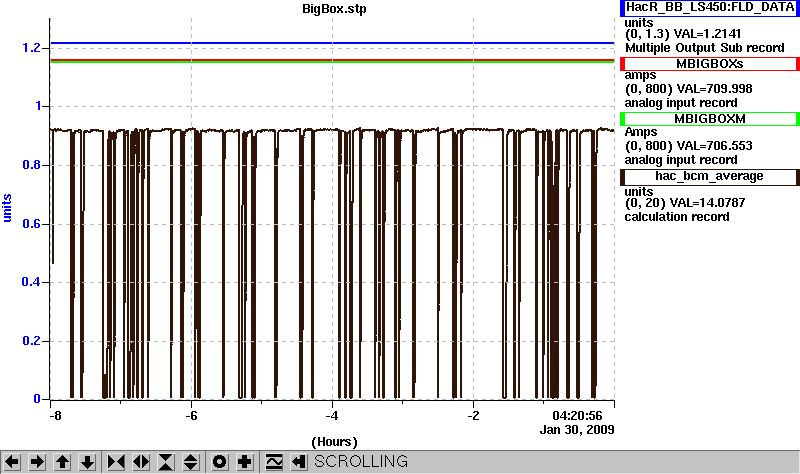800x474 pixels.
Task: Click the 'Multiple Output Sub record' description
Action: coord(705,48)
